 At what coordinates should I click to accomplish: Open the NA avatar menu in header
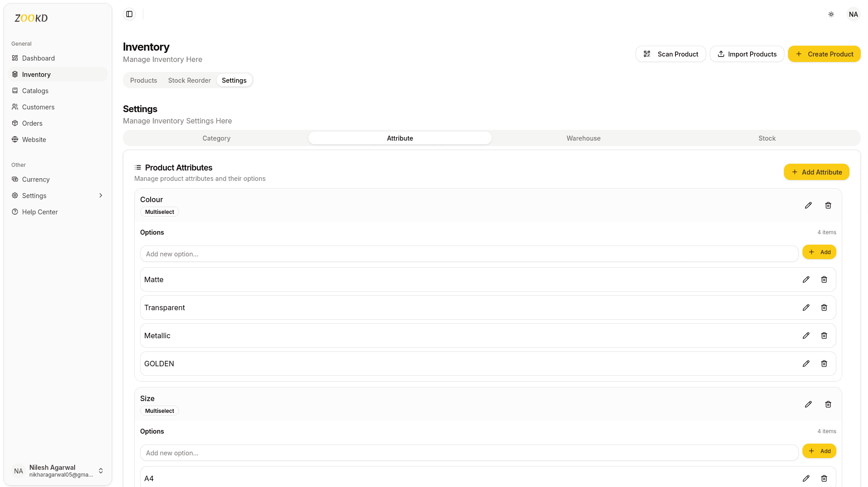pyautogui.click(x=853, y=14)
